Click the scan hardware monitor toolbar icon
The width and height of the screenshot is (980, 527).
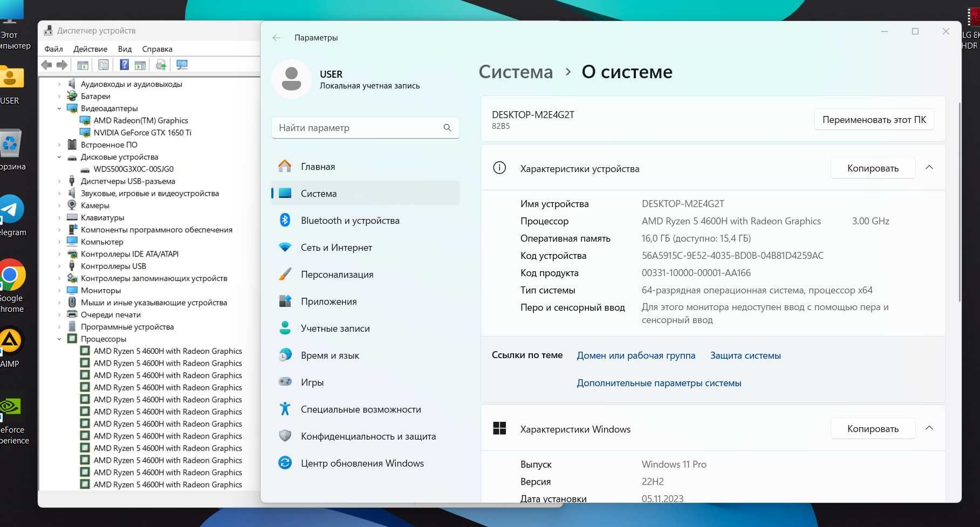[182, 65]
